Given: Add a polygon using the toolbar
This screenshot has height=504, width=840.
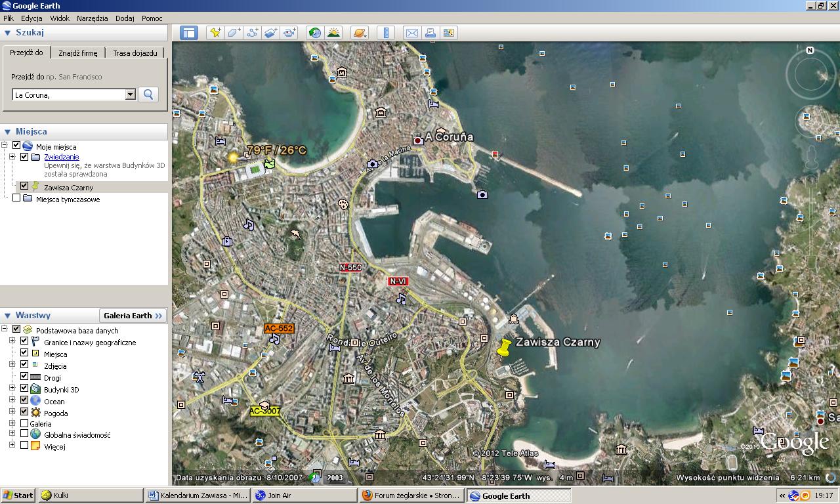Looking at the screenshot, I should [x=234, y=33].
